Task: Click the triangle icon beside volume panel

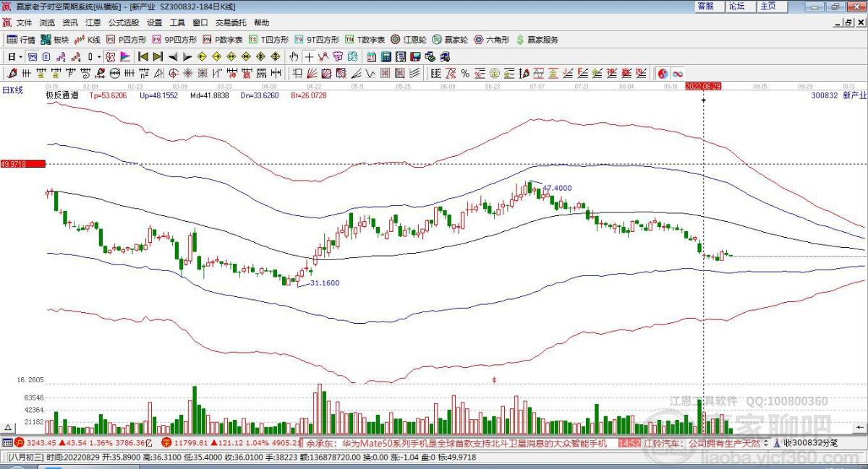Action: [9, 427]
